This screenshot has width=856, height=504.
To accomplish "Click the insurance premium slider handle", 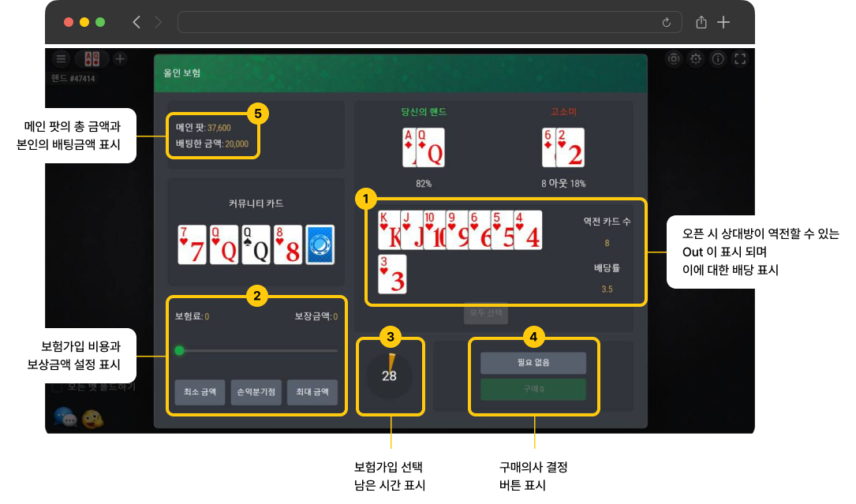I will pos(180,350).
